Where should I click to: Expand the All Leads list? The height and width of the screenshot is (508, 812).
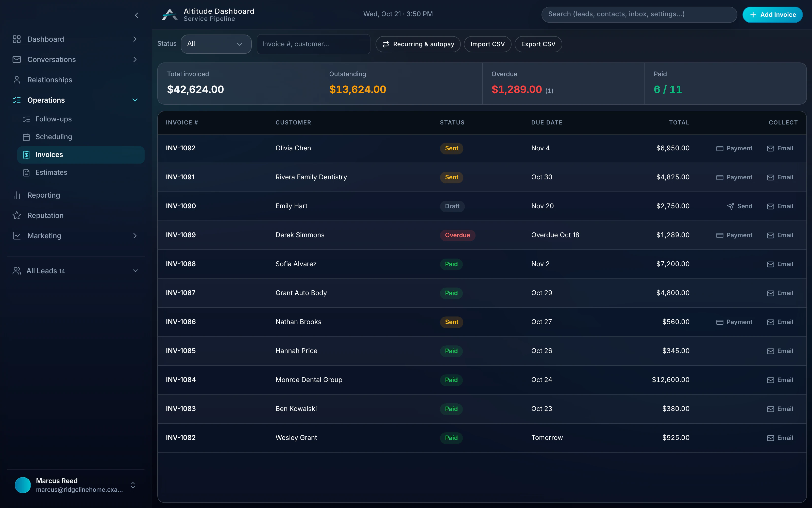click(76, 271)
